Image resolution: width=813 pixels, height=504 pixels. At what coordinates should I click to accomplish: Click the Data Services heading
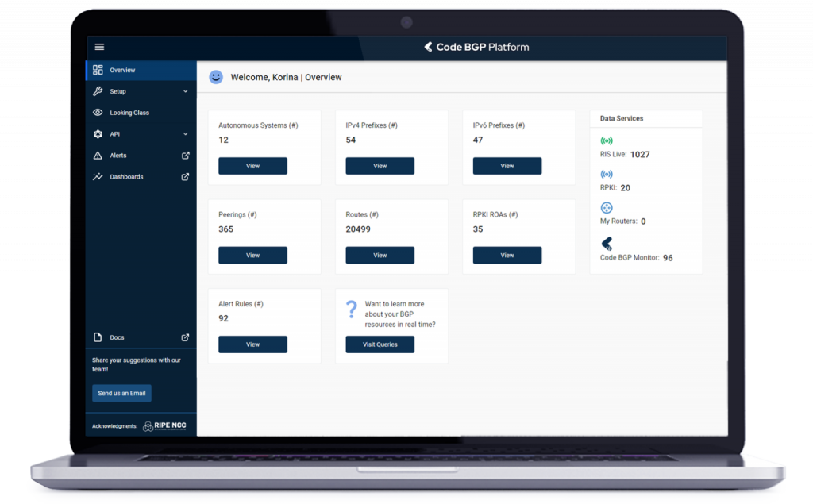pyautogui.click(x=622, y=118)
